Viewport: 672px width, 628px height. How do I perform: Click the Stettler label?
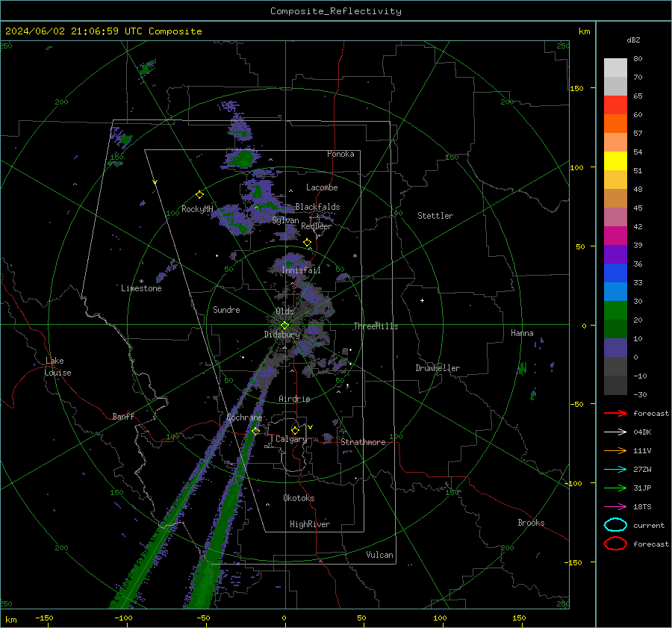(x=435, y=216)
